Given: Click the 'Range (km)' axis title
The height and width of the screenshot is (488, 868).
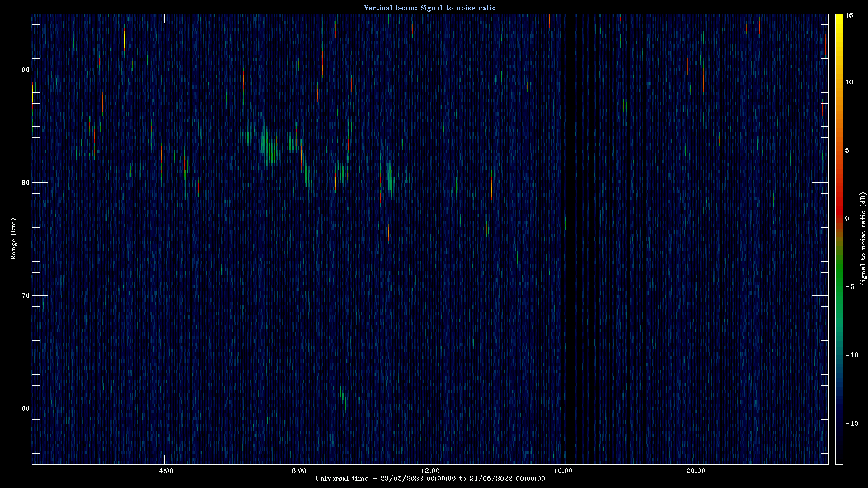Looking at the screenshot, I should click(13, 239).
